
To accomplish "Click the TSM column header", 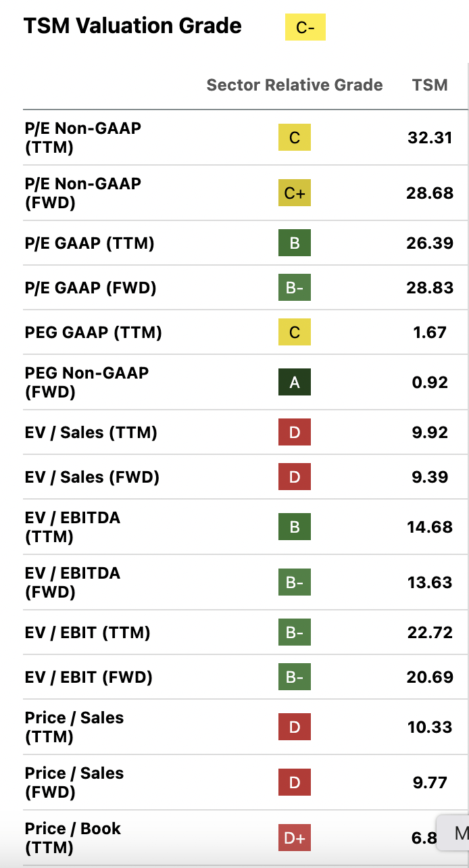I will (x=430, y=85).
